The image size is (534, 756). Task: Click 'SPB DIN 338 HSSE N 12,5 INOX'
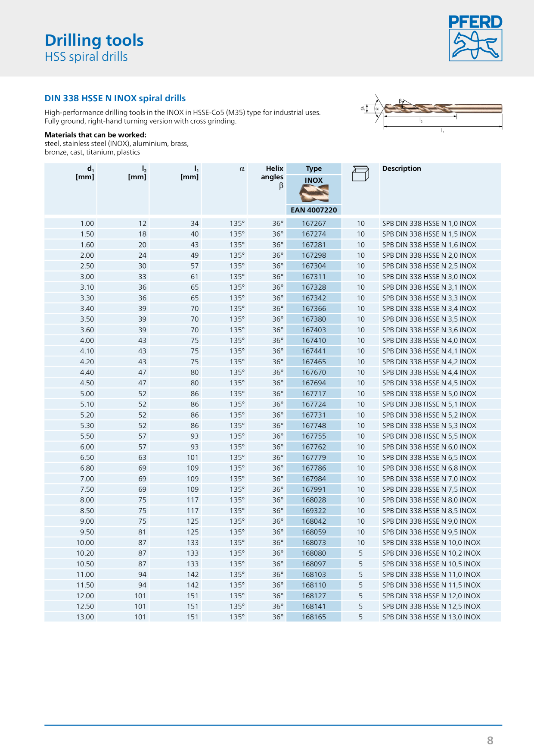click(x=432, y=606)
